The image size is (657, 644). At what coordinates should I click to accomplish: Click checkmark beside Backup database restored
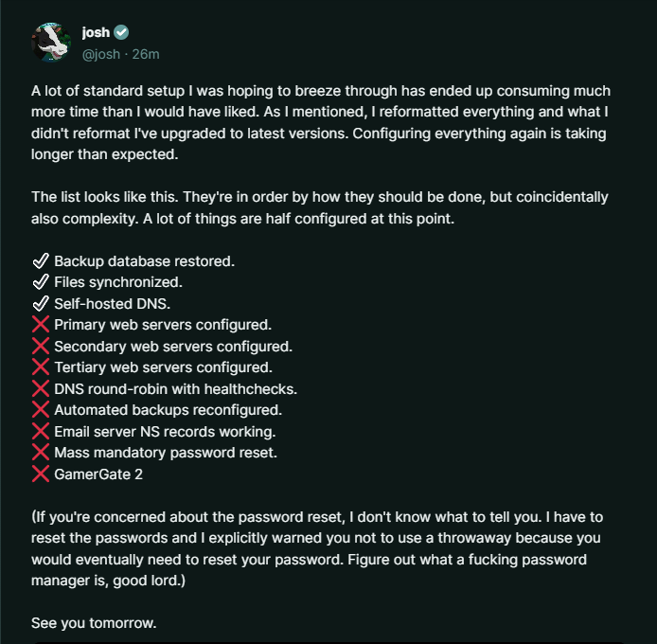(x=41, y=260)
